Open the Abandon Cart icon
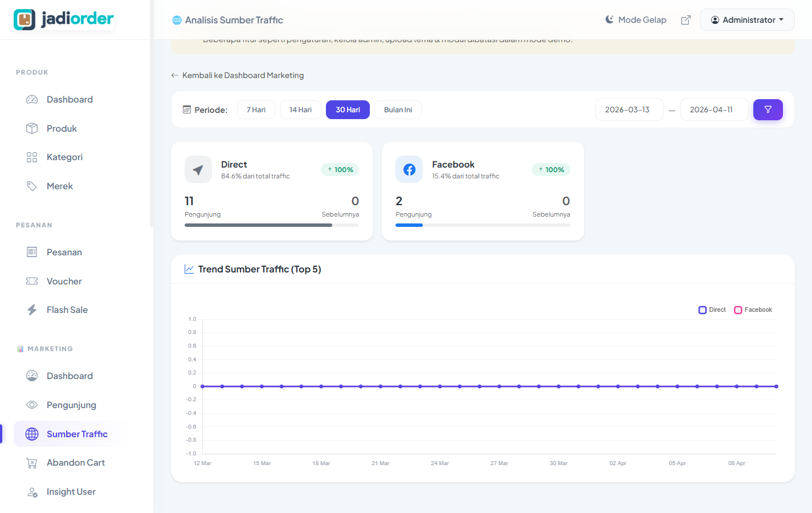 pos(32,462)
